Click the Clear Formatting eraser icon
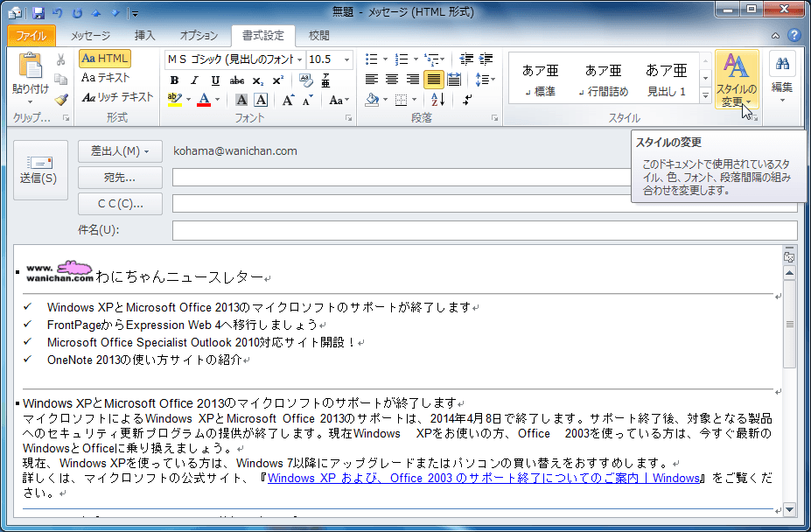This screenshot has width=811, height=532. tap(305, 80)
